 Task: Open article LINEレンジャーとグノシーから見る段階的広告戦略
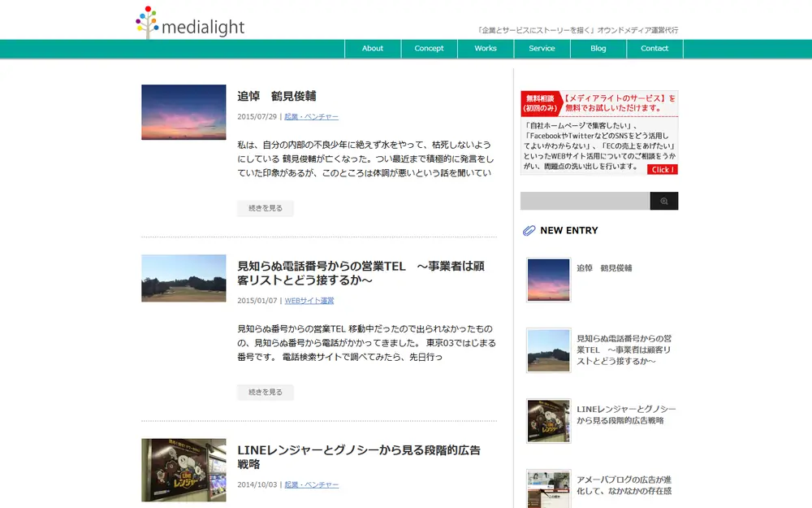tap(359, 457)
